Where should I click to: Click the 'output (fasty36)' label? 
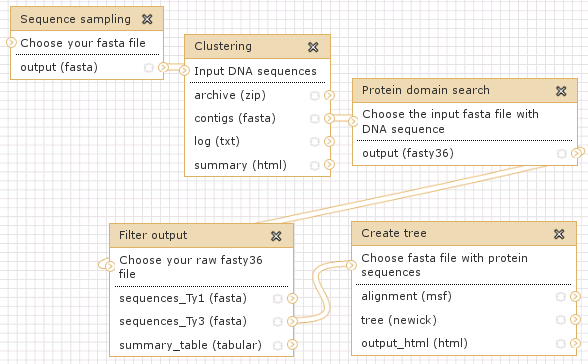[408, 153]
